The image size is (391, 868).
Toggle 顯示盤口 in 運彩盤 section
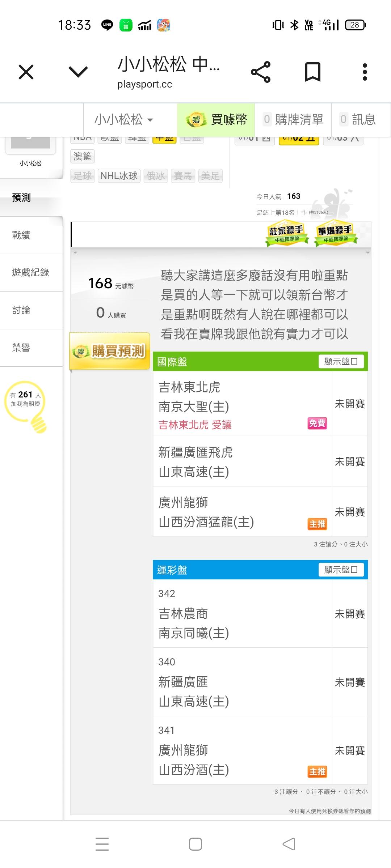click(341, 570)
